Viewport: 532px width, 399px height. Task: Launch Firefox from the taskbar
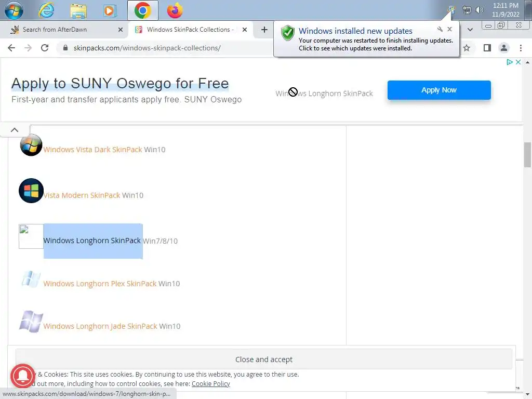(175, 10)
